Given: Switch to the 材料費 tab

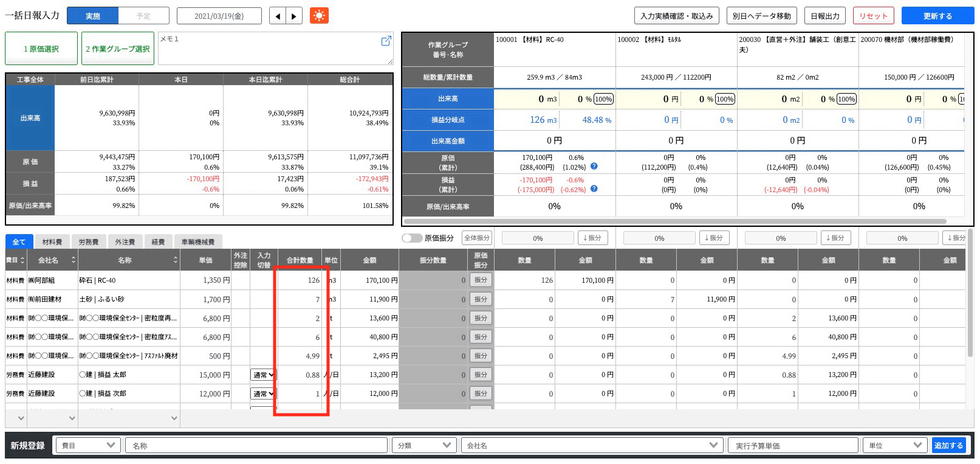Looking at the screenshot, I should 52,242.
